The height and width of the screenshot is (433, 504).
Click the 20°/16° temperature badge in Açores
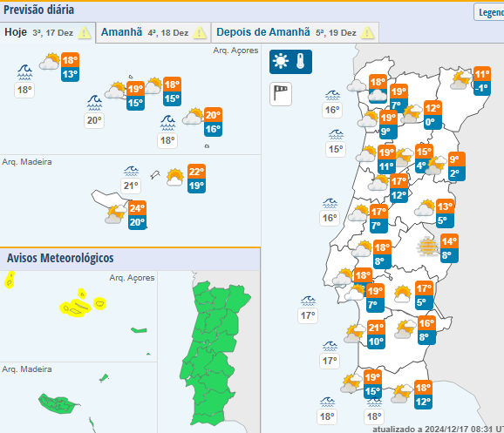pyautogui.click(x=213, y=122)
